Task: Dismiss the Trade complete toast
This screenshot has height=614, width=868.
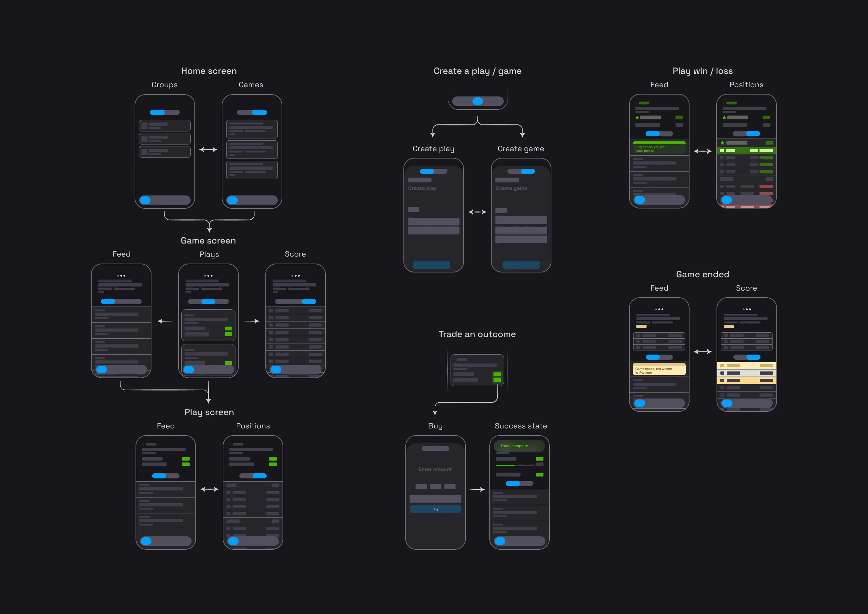Action: pos(520,446)
